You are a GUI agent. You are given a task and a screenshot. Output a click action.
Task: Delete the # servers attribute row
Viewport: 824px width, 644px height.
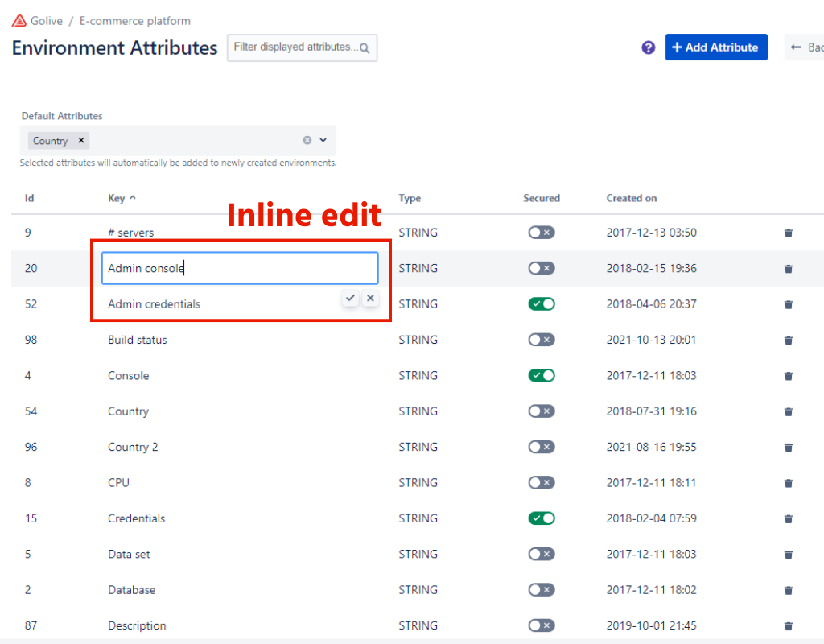click(788, 233)
